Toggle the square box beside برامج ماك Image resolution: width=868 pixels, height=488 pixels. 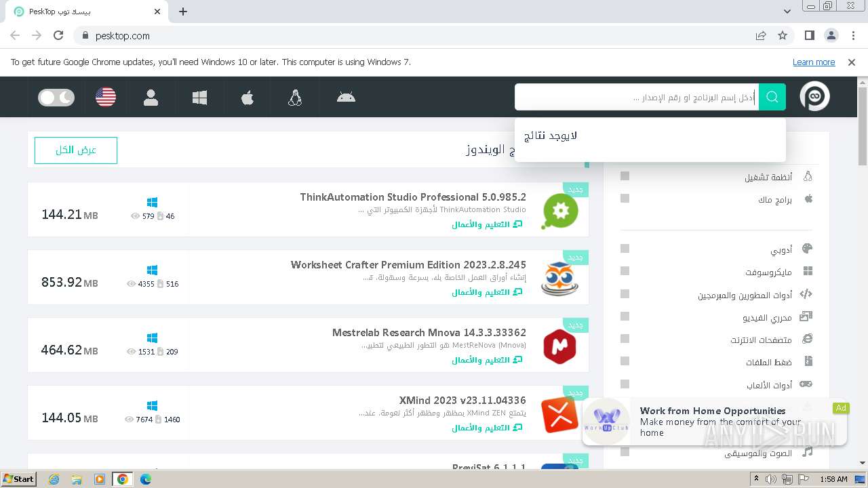pyautogui.click(x=625, y=199)
